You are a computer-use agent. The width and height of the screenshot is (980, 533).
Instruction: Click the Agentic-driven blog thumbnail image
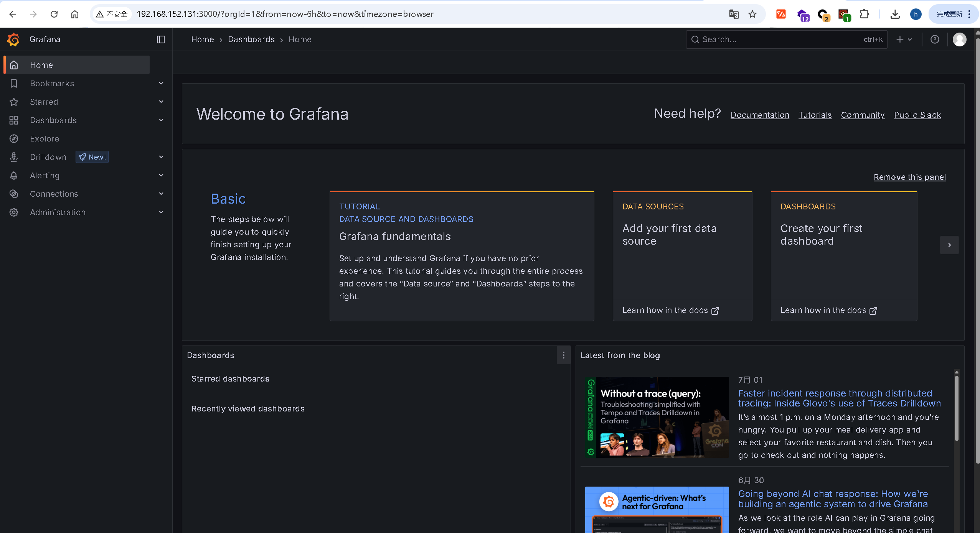(657, 510)
